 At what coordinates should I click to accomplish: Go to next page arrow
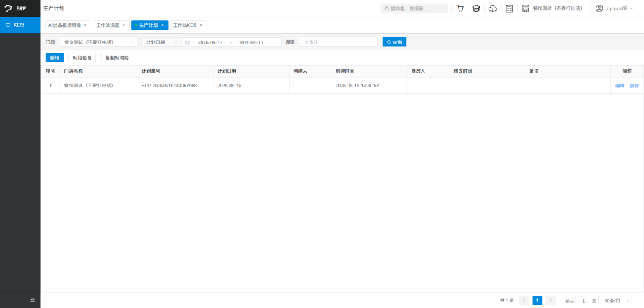click(551, 301)
